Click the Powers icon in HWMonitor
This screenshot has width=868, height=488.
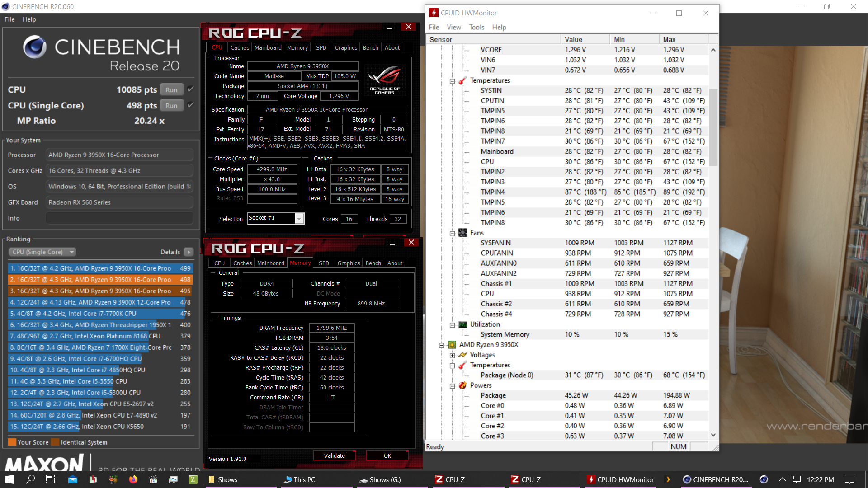pos(462,385)
